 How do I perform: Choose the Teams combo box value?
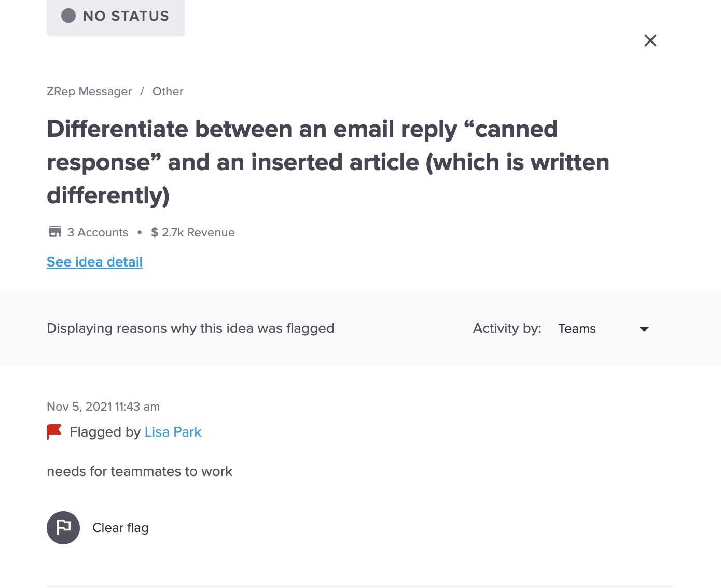pos(604,329)
